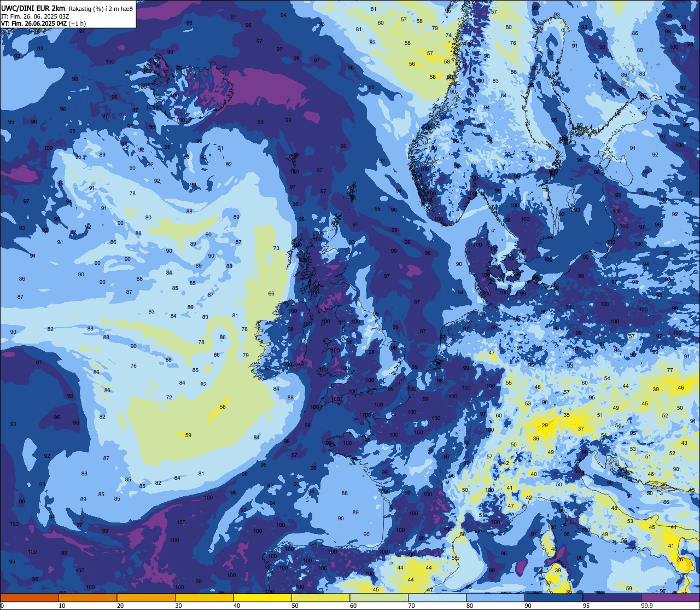Image resolution: width=700 pixels, height=610 pixels.
Task: Click the bright yellow 40–50 legend segment
Action: pos(262,597)
